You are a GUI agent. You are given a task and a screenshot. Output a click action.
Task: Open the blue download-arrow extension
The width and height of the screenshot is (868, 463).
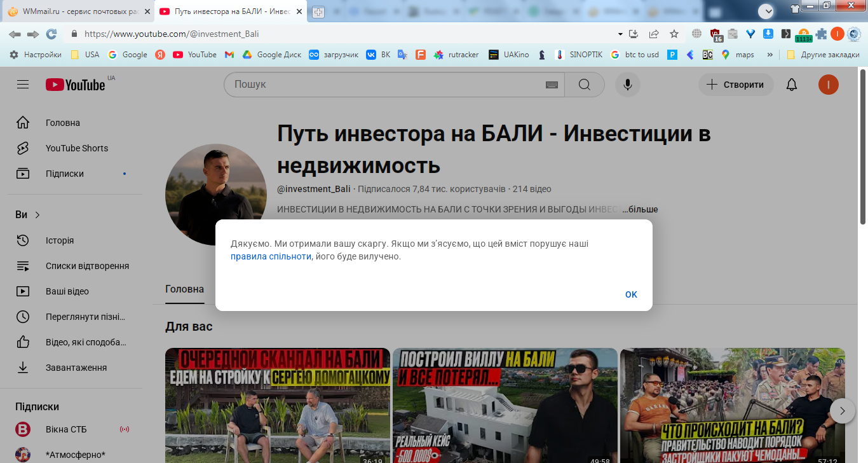[x=768, y=34]
